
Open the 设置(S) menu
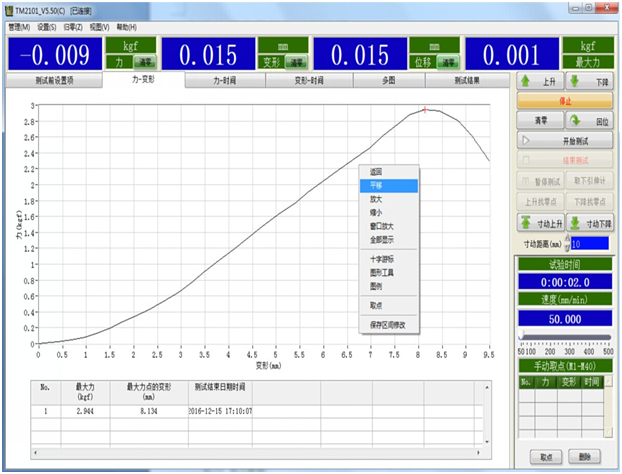(x=48, y=27)
